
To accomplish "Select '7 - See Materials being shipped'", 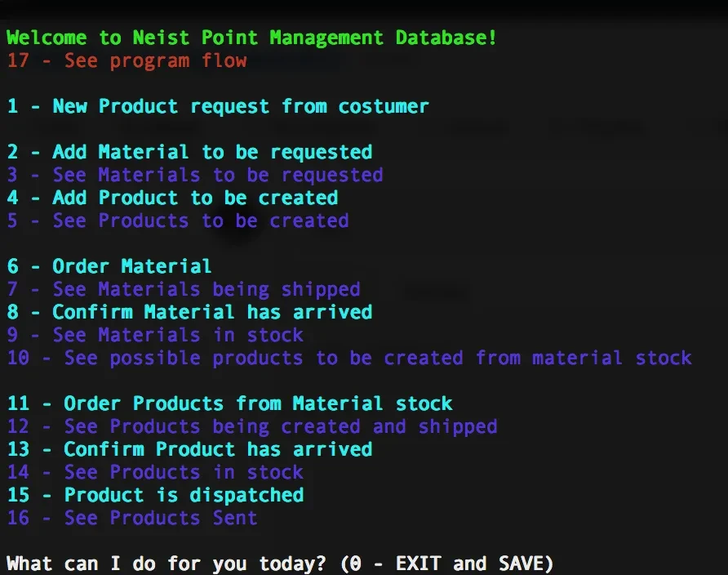I will [184, 289].
